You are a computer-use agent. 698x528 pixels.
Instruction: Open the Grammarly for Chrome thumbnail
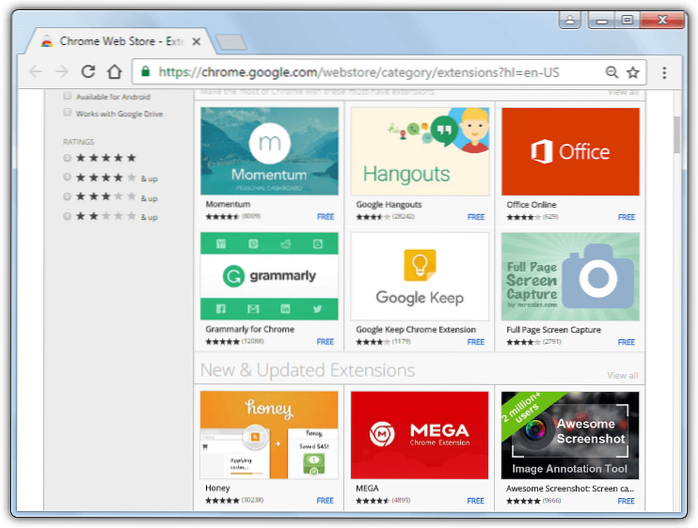pos(269,276)
